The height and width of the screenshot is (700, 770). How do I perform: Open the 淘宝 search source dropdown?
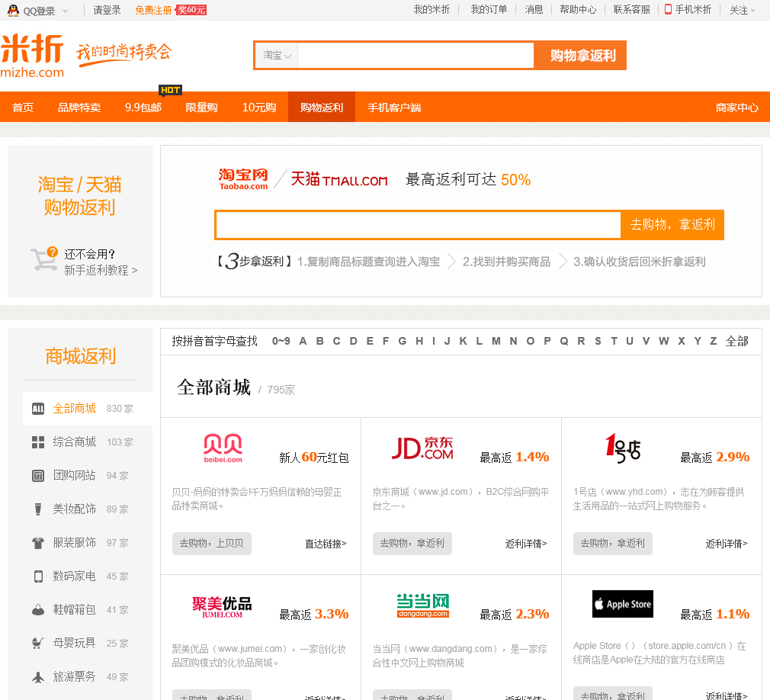[x=277, y=56]
